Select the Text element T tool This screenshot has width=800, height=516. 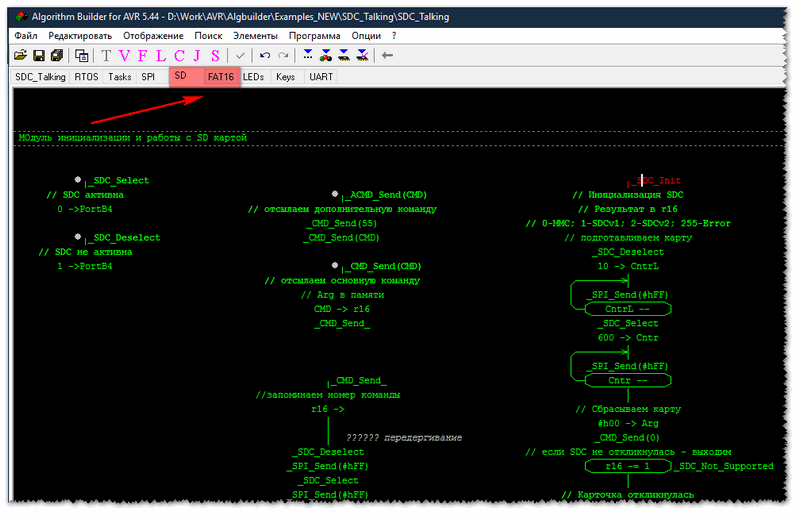click(106, 55)
